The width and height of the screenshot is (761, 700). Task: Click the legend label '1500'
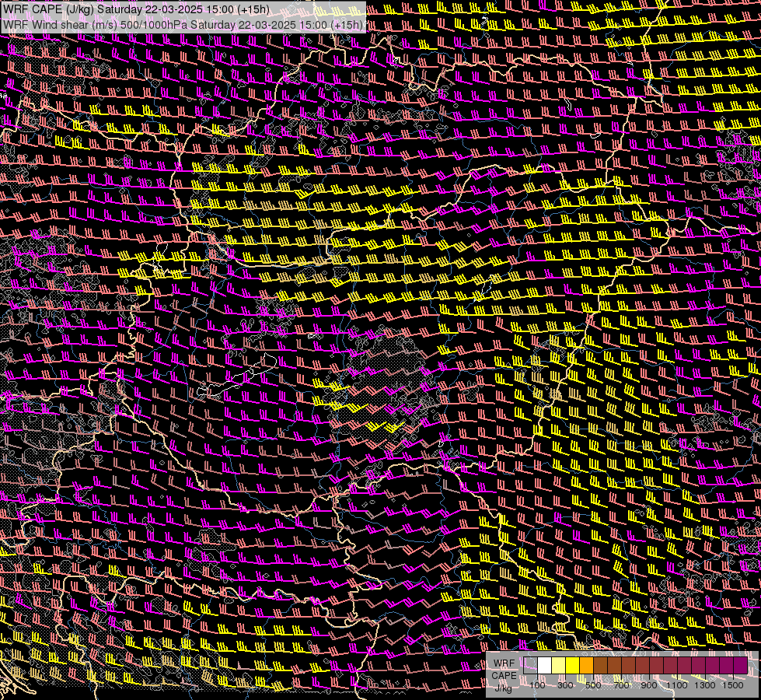point(733,685)
